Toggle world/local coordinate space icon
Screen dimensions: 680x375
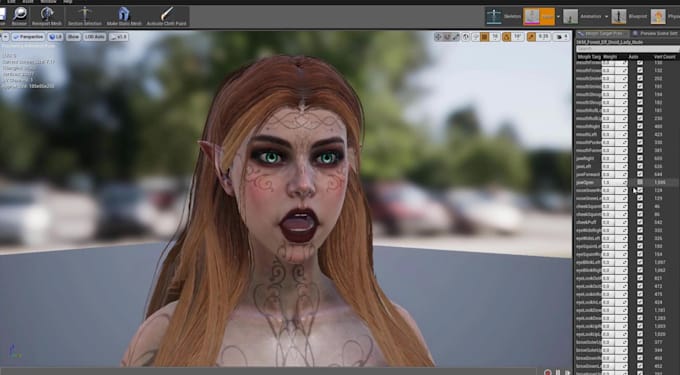point(466,37)
